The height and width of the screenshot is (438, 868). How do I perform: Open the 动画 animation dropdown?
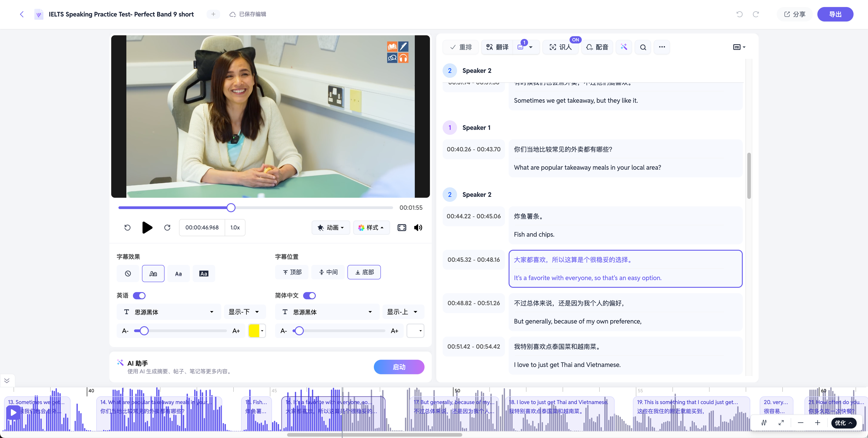(x=330, y=228)
